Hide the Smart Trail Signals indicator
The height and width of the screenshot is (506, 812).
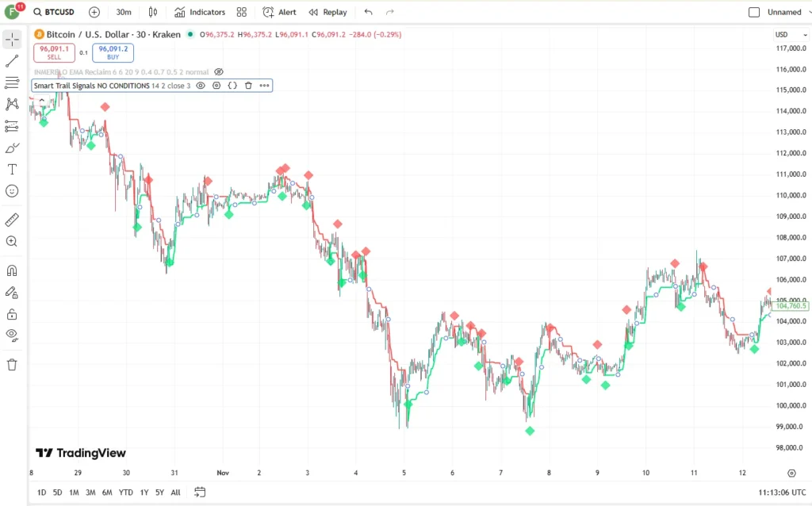(x=201, y=86)
